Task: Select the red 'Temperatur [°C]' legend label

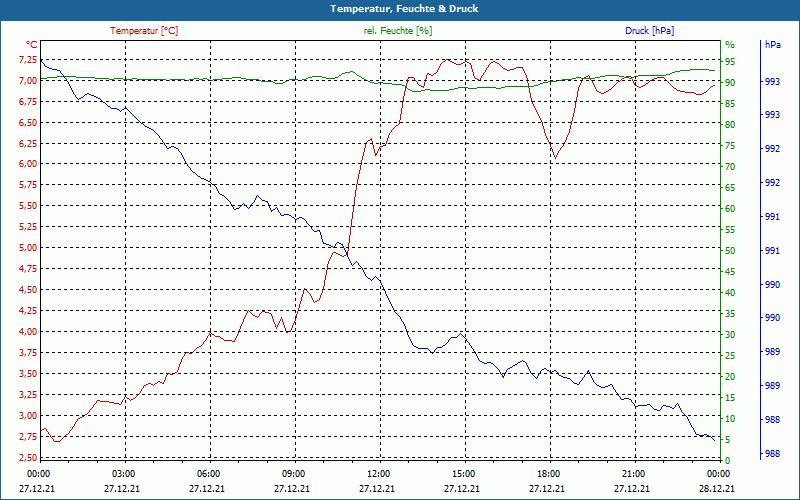Action: point(144,31)
